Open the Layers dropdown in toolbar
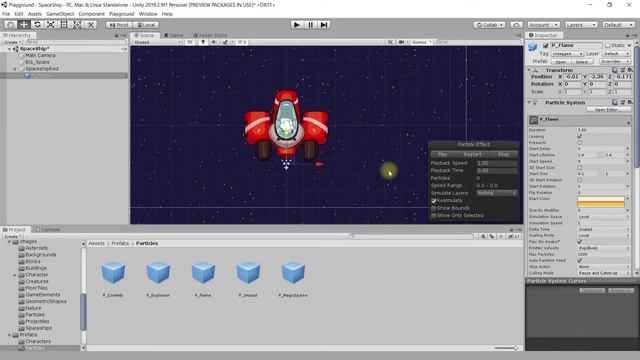640x360 pixels. tap(581, 25)
